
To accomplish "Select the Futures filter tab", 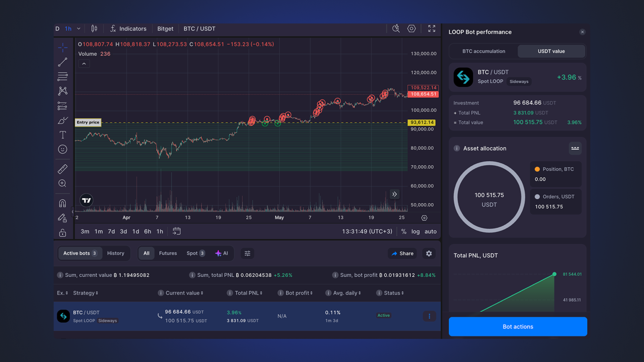I will click(x=168, y=253).
